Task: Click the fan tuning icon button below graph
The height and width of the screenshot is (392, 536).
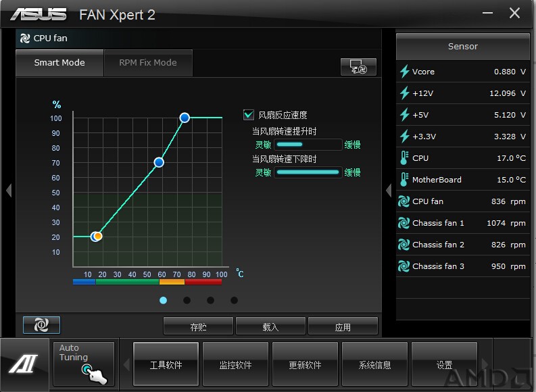Action: pos(41,324)
